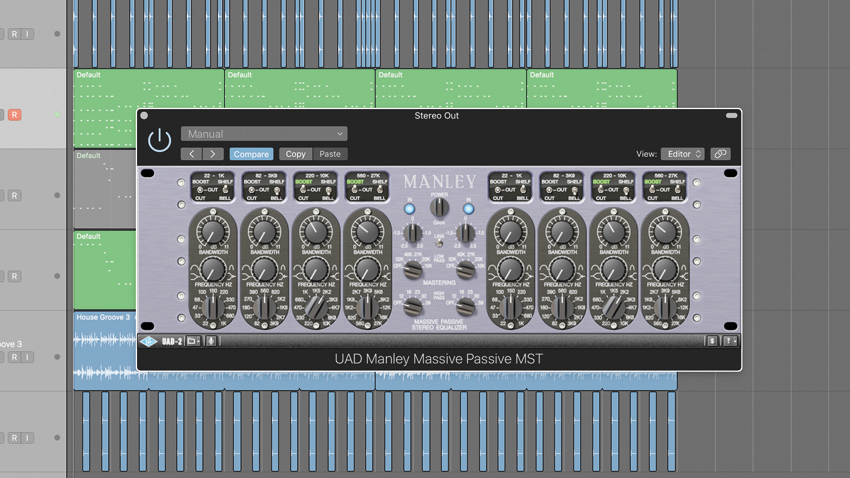Click right 22-1K band gain dB knob
The height and width of the screenshot is (478, 850).
point(510,232)
